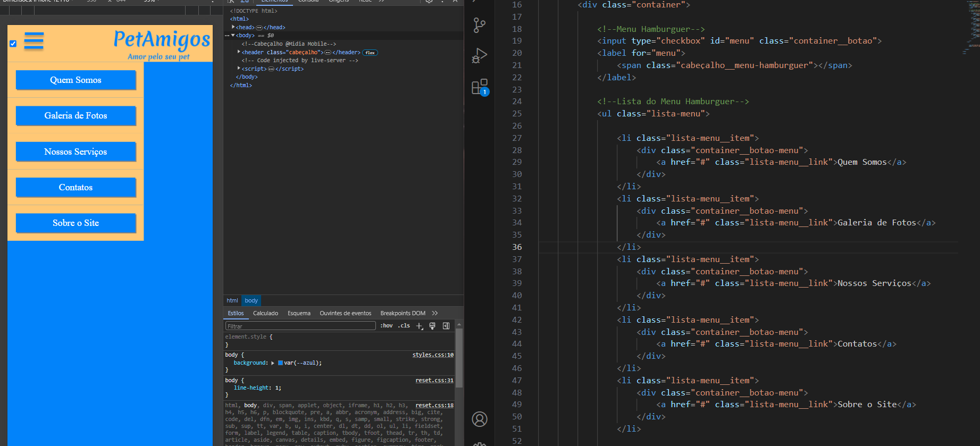Screen dimensions: 980x446
Task: Click ellipsis badge inside script element
Action: (271, 69)
